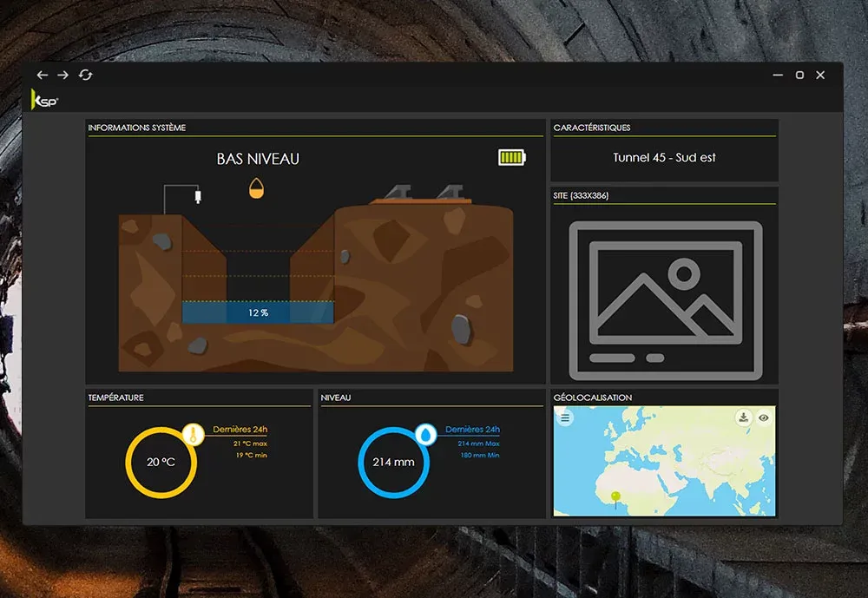
Task: Click the 12 % water level bar
Action: coord(258,312)
